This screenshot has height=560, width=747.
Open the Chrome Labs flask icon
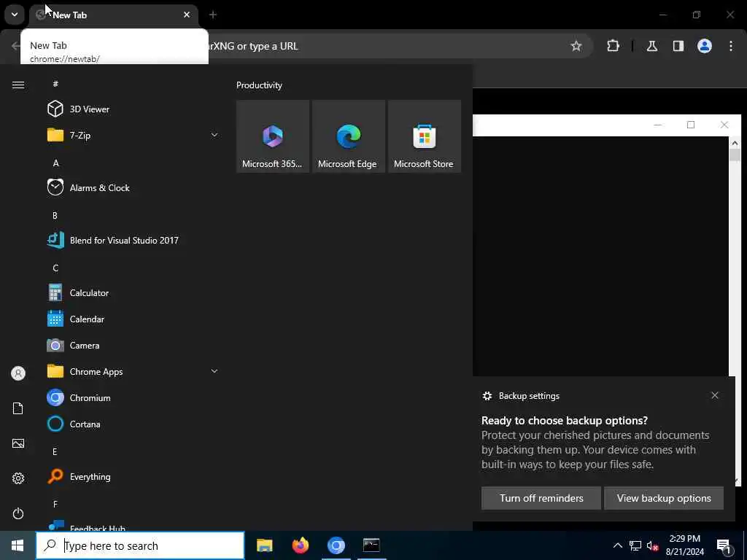[651, 46]
